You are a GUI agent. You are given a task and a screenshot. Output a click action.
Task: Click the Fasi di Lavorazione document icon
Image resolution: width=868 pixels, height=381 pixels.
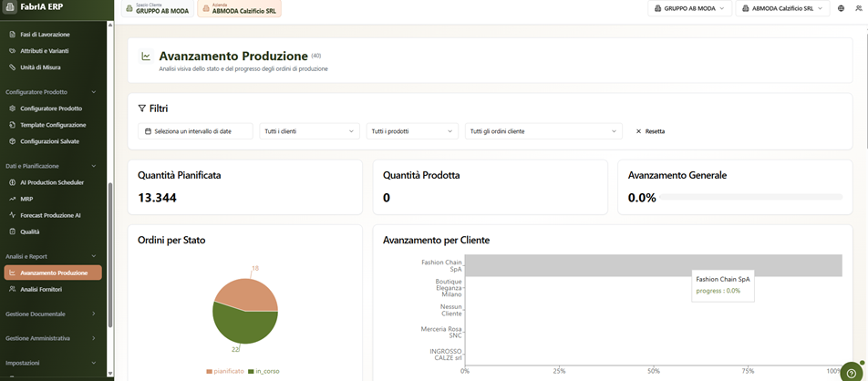12,35
